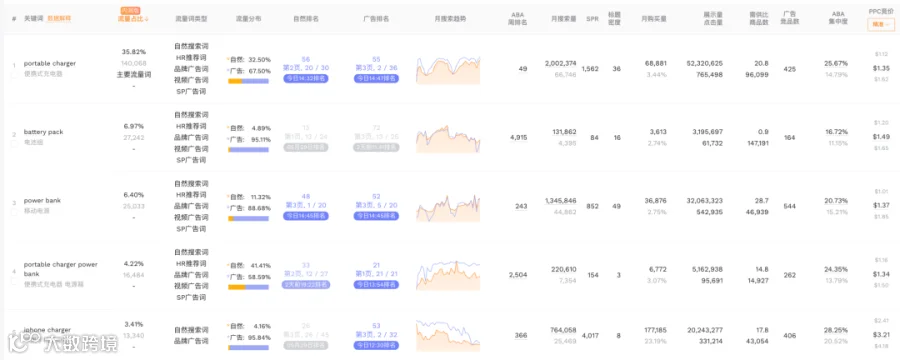
Task: Click 今日14:47排名 badge in portable charger row
Action: (377, 78)
